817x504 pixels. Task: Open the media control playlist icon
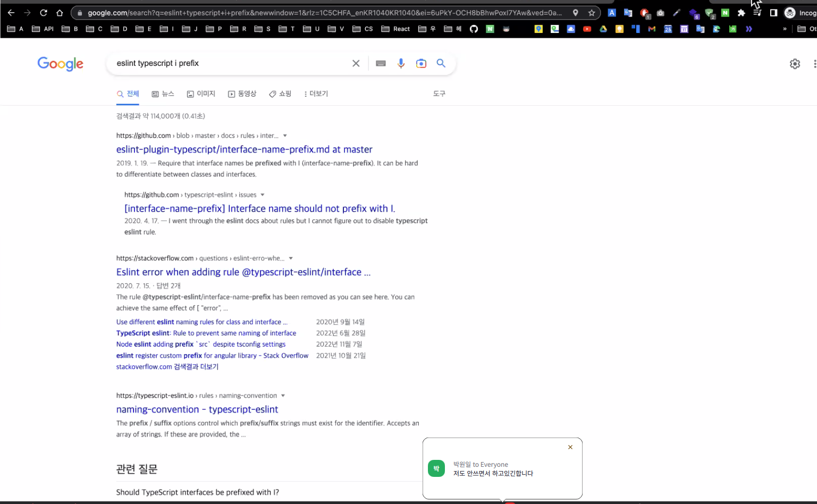[x=757, y=13]
